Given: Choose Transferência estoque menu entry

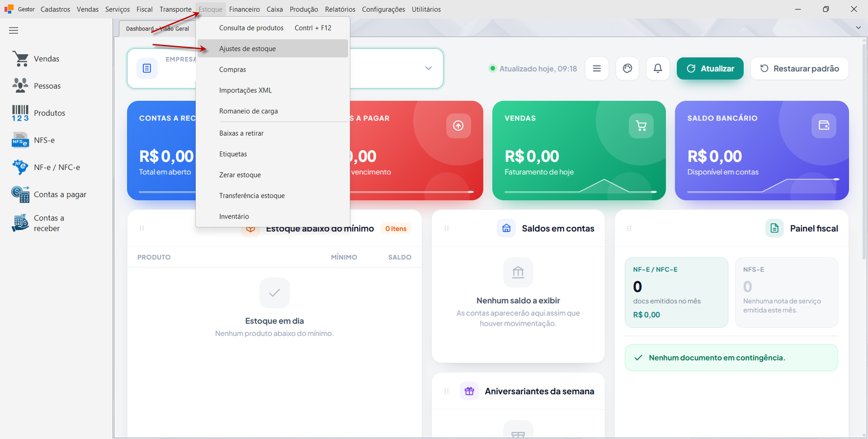Looking at the screenshot, I should [273, 195].
